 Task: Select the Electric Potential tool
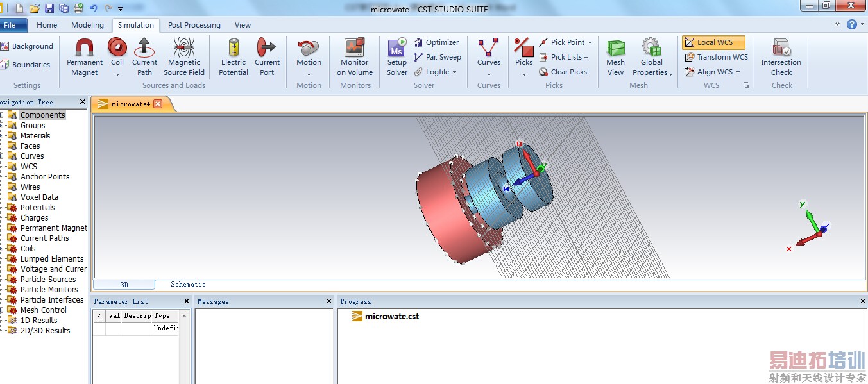pyautogui.click(x=234, y=57)
